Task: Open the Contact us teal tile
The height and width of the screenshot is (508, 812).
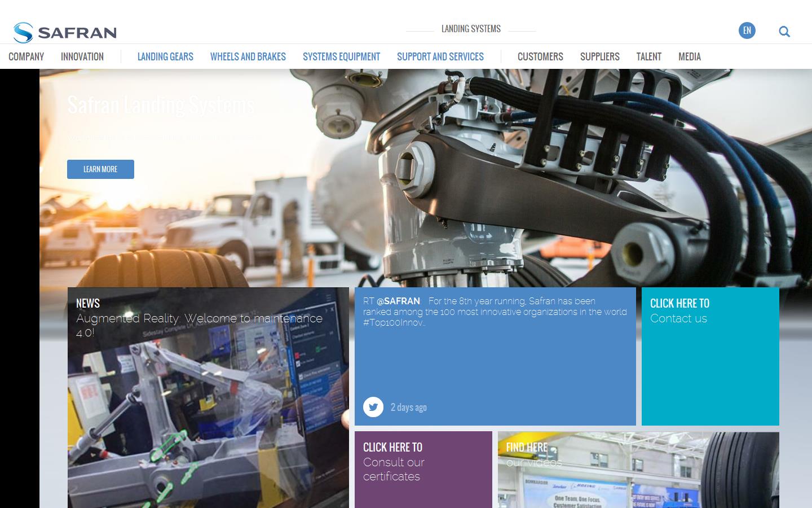Action: click(x=709, y=356)
